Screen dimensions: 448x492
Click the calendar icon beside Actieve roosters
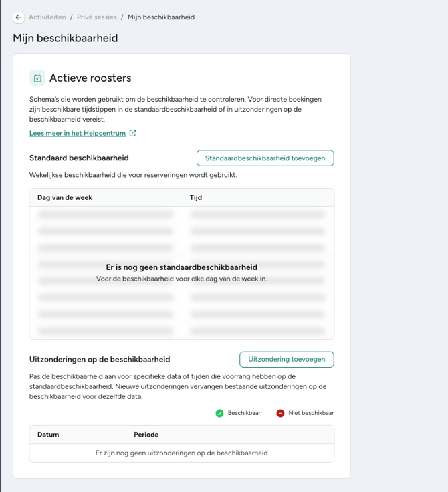pos(37,78)
